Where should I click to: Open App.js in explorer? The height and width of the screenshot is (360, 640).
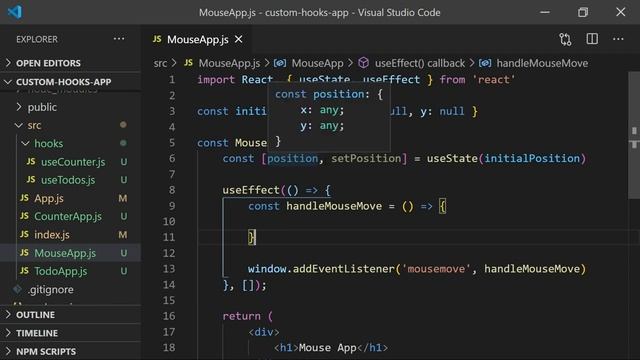[x=70, y=198]
